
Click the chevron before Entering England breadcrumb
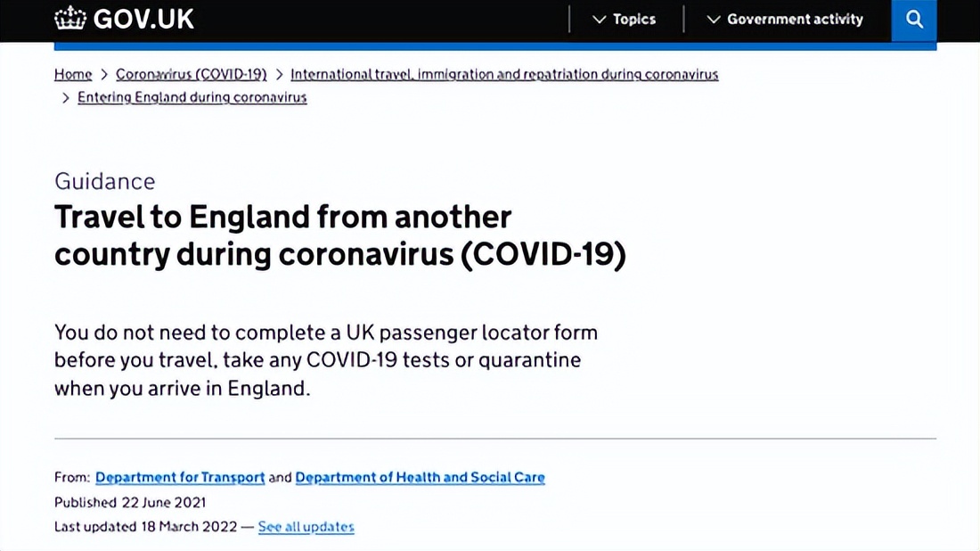click(65, 98)
